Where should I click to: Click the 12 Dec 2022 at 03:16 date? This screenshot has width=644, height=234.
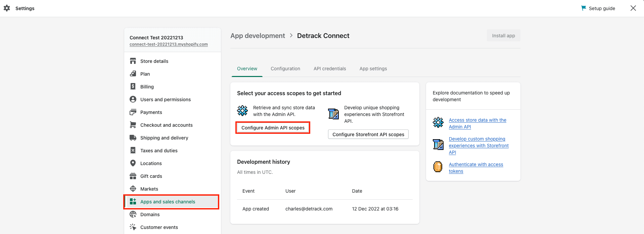pos(375,209)
